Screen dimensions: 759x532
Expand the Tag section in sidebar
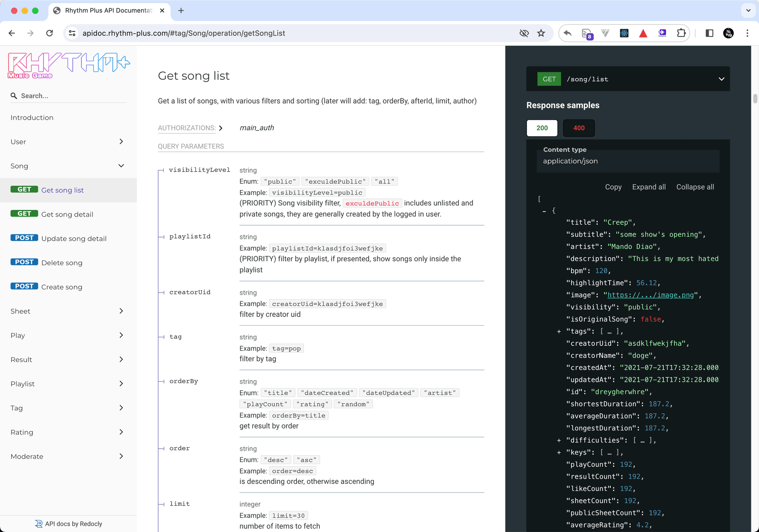click(121, 408)
